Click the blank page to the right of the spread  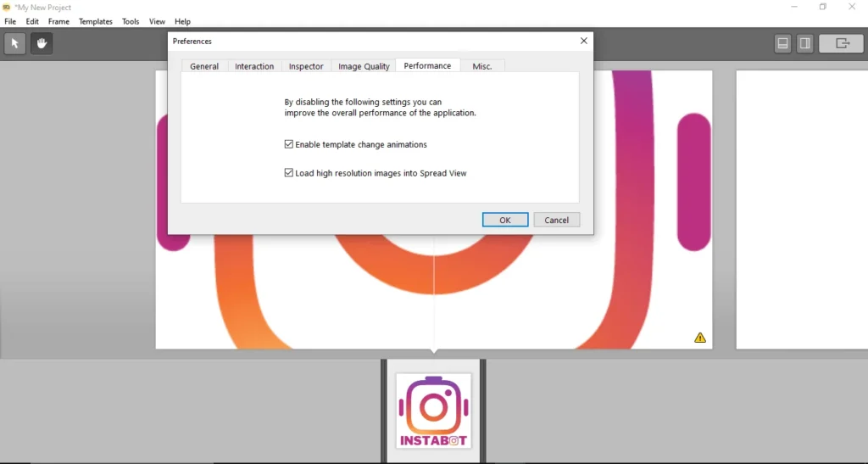click(x=802, y=210)
